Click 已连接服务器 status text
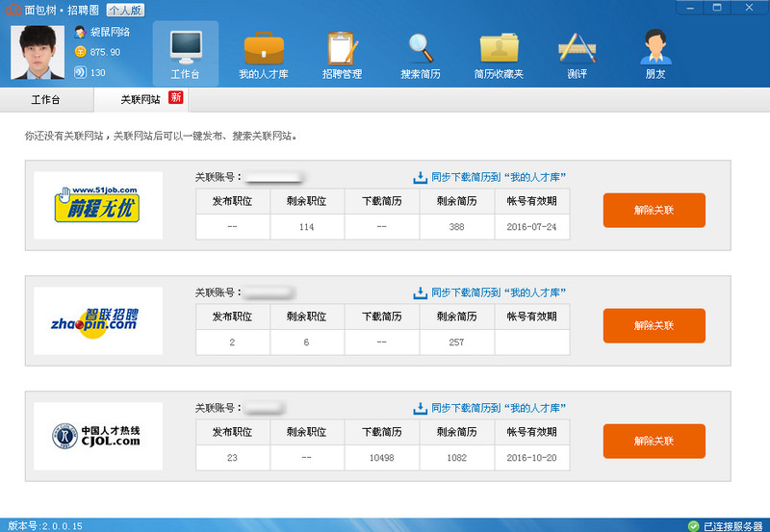The image size is (770, 532). click(x=732, y=526)
